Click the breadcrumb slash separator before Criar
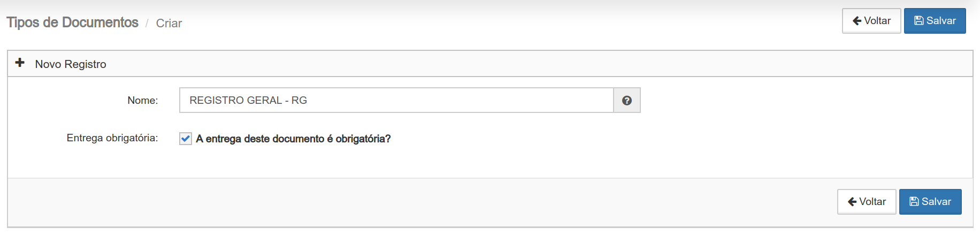The width and height of the screenshot is (980, 235). [147, 24]
